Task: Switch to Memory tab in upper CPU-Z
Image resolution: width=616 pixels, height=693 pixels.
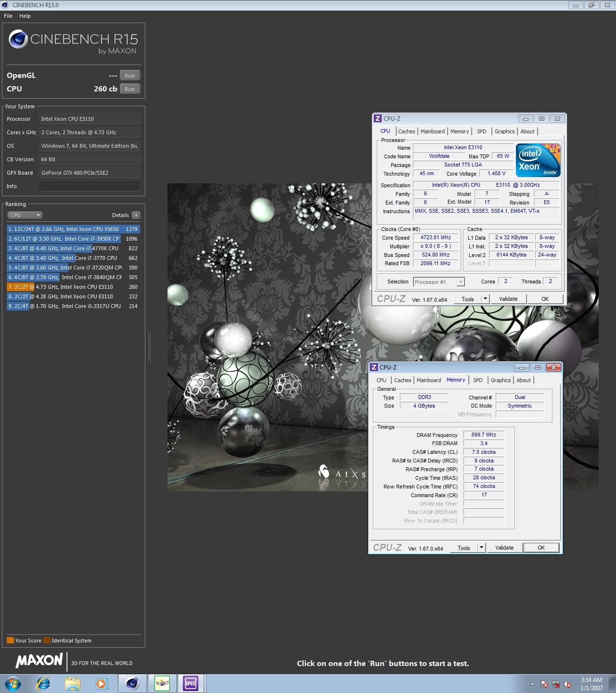Action: click(x=460, y=131)
